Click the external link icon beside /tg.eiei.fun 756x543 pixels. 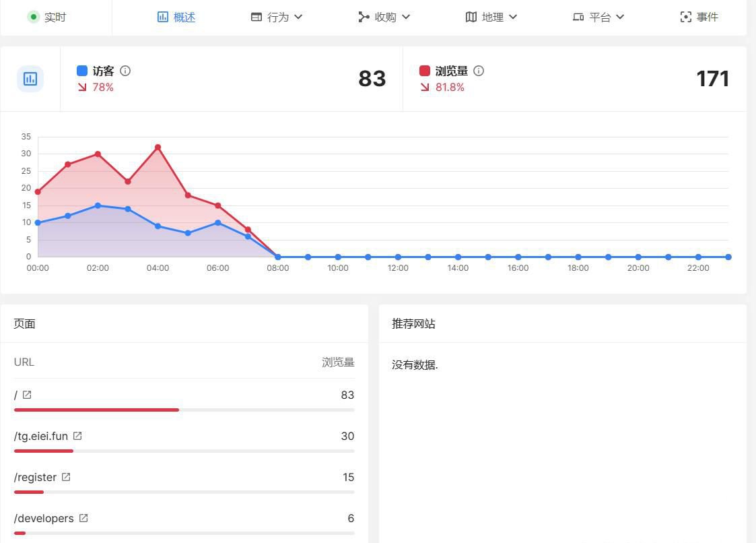point(78,435)
